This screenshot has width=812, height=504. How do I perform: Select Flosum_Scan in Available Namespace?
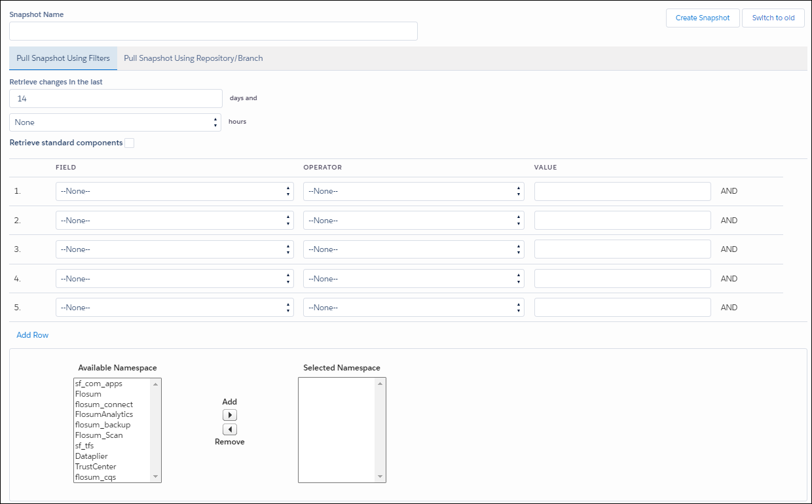pos(112,435)
